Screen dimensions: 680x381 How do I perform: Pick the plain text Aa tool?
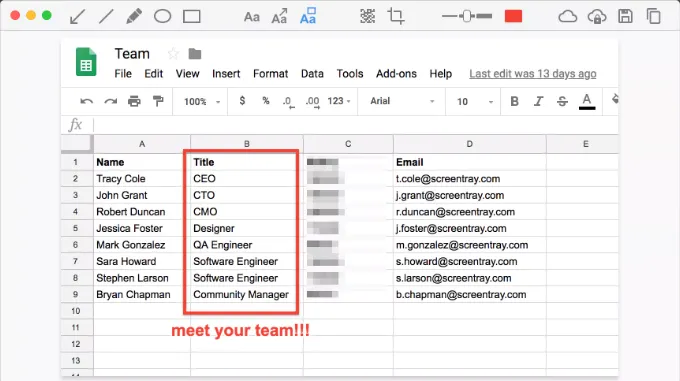[252, 17]
